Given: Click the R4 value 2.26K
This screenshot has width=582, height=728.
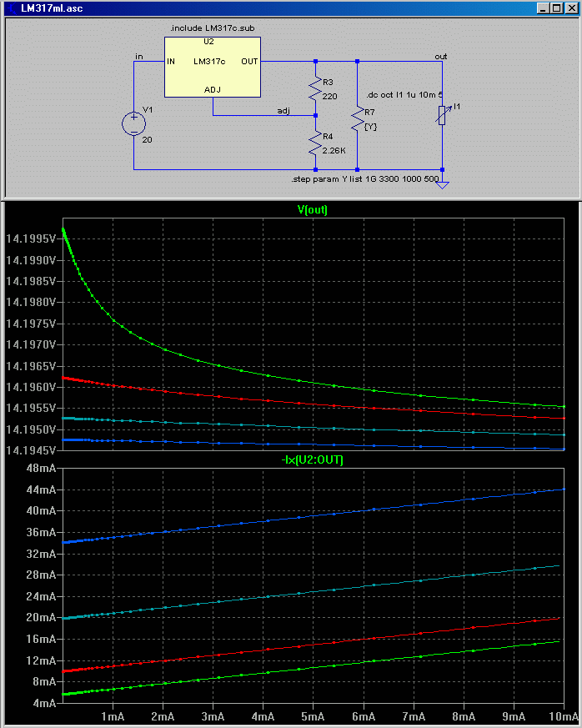Looking at the screenshot, I should (334, 151).
